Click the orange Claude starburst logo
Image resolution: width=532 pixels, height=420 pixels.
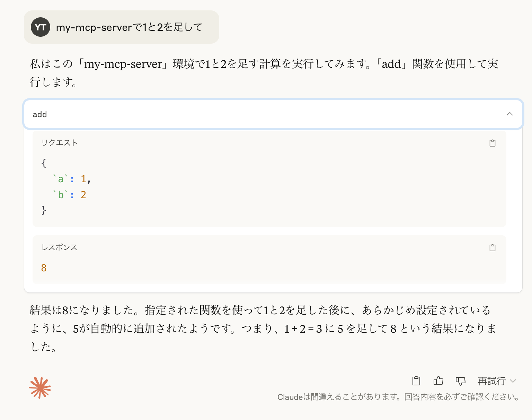[x=40, y=387]
